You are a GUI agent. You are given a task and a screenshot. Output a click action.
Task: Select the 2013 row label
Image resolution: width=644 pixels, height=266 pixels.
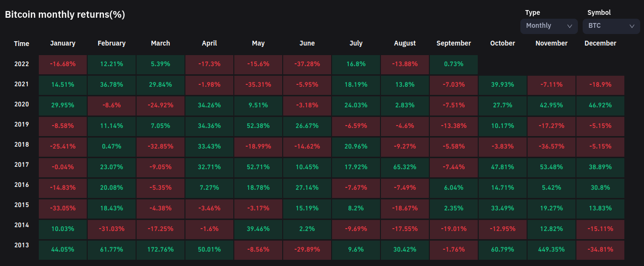coord(22,245)
